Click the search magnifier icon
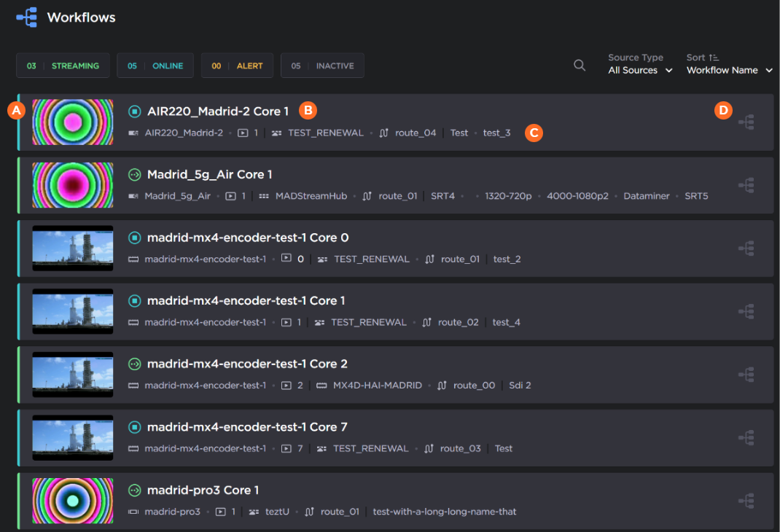This screenshot has height=532, width=780. tap(580, 66)
